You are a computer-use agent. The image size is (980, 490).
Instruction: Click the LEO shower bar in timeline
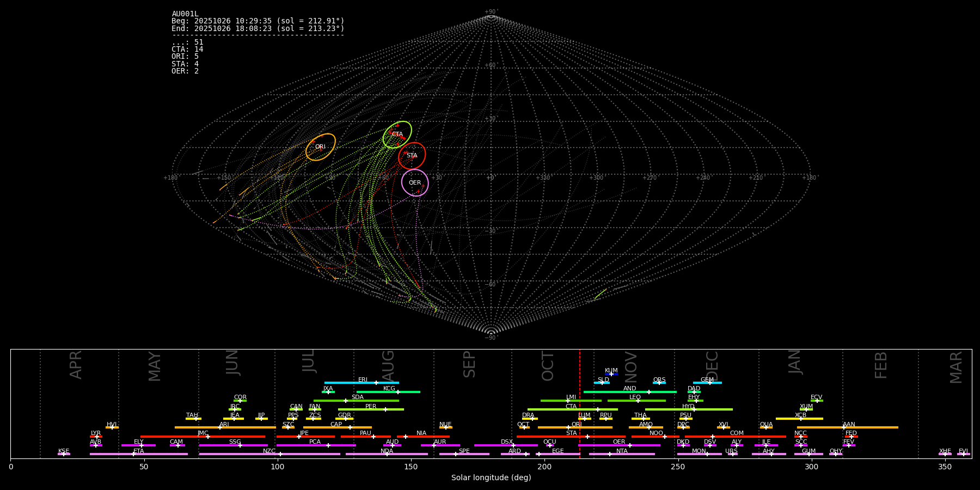point(636,401)
